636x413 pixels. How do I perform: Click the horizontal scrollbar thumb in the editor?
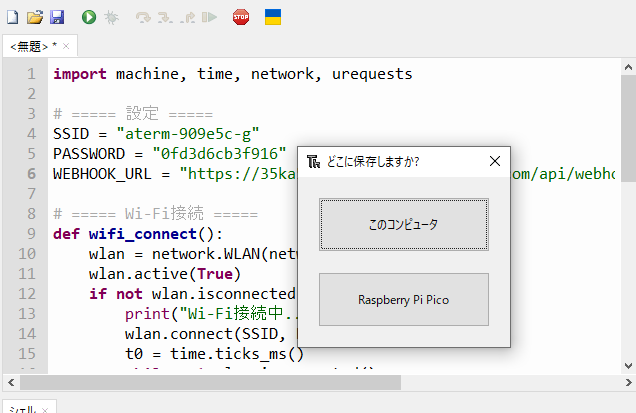[210, 382]
